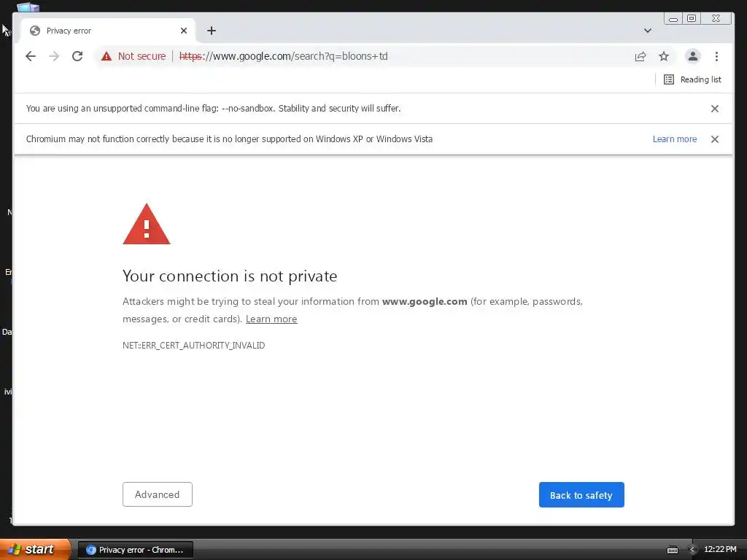Click the Back to safety button
This screenshot has width=747, height=560.
point(581,495)
